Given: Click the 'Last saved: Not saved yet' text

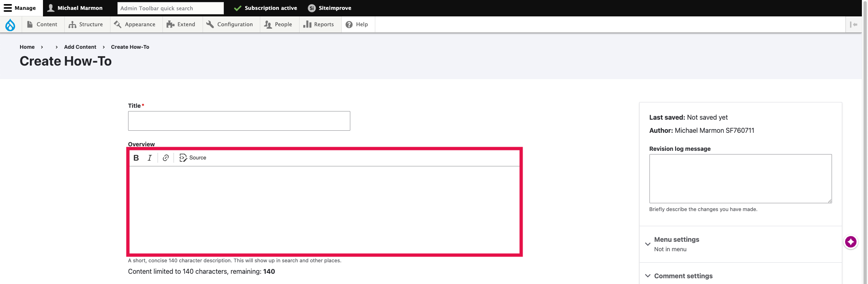Looking at the screenshot, I should point(688,118).
